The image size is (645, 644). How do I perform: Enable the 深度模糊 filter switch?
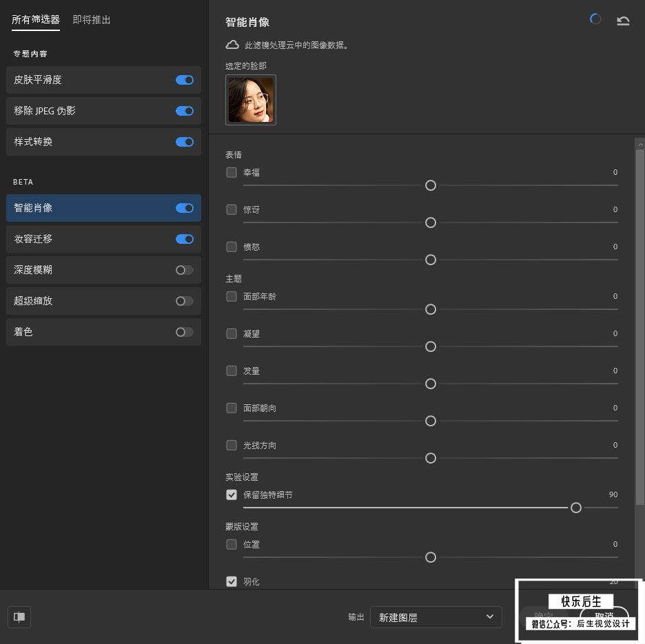[185, 270]
